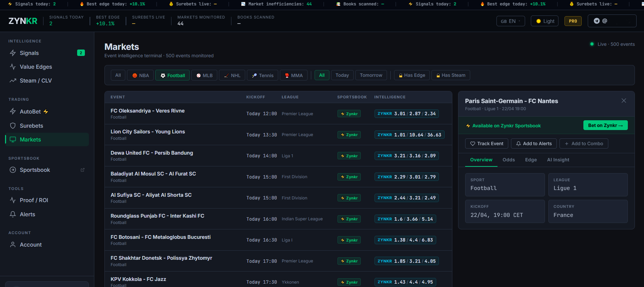Show only Tomorrow events
Viewport: 644px width, 287px height.
[371, 75]
